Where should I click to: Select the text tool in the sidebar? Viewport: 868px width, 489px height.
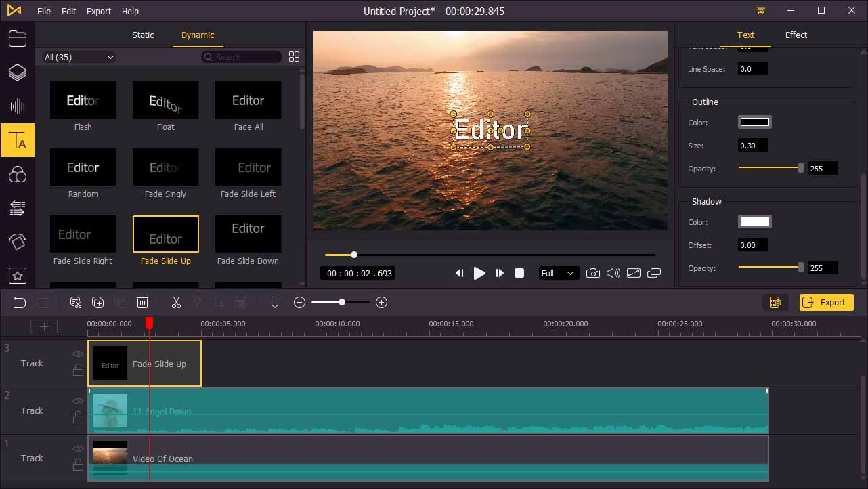pyautogui.click(x=18, y=140)
